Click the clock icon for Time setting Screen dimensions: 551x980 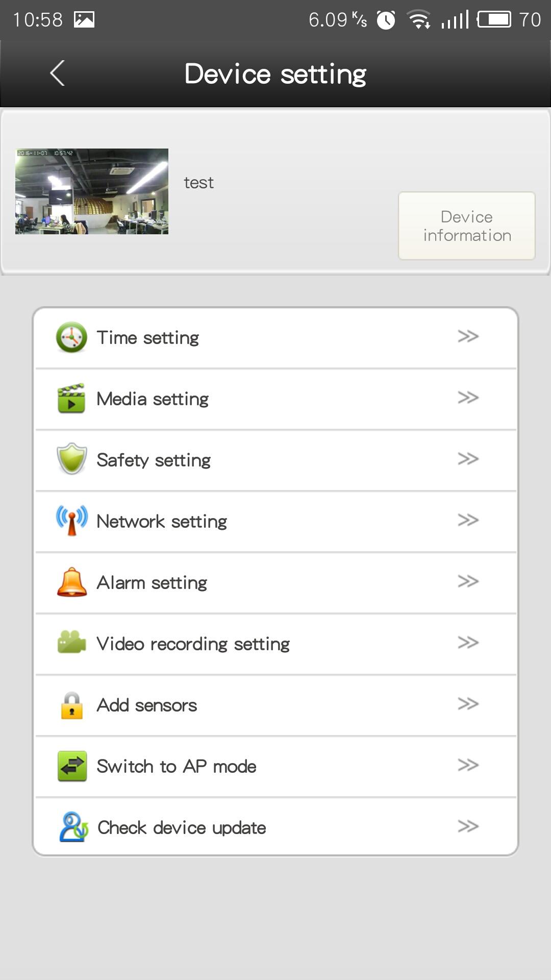(x=71, y=337)
